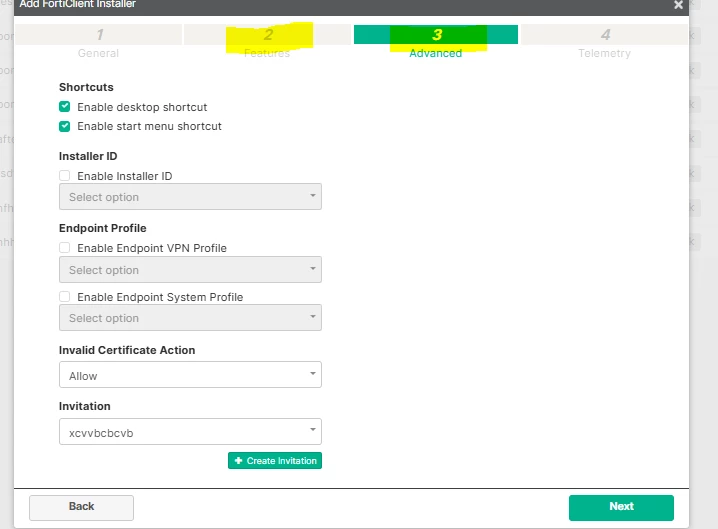Click the Create Invitation button
The width and height of the screenshot is (718, 529).
coord(275,461)
